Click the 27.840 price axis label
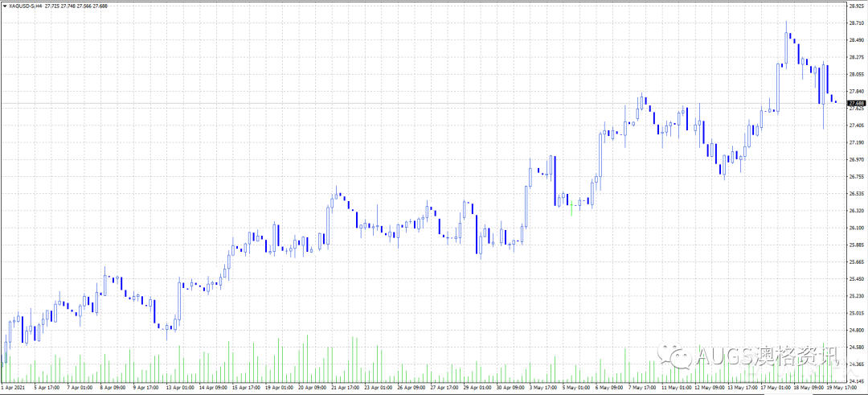 pyautogui.click(x=855, y=92)
